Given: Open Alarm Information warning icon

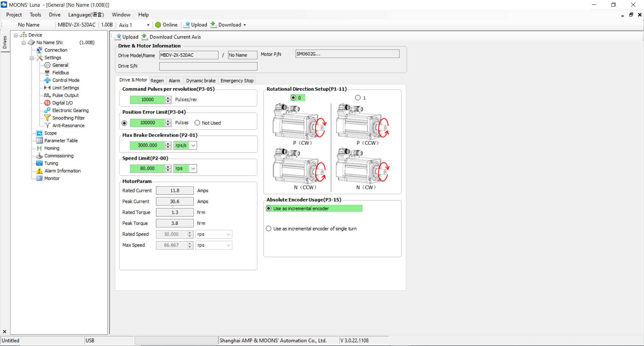Looking at the screenshot, I should [x=40, y=171].
